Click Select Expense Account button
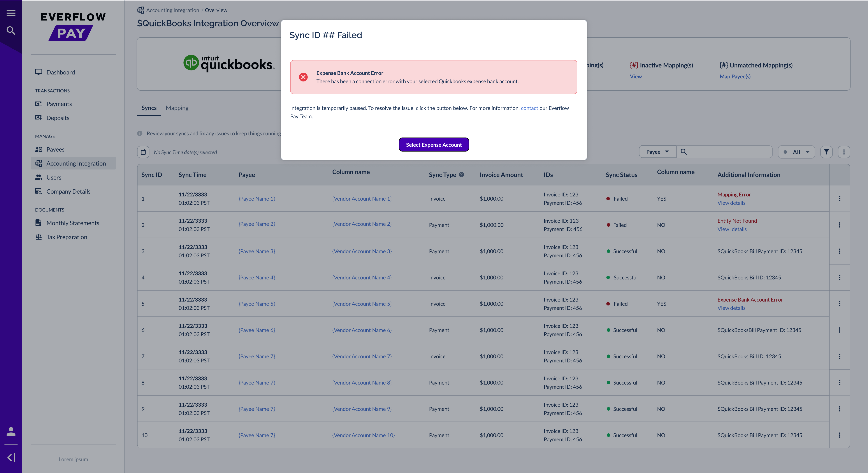Screen dimensions: 868x473 point(434,145)
